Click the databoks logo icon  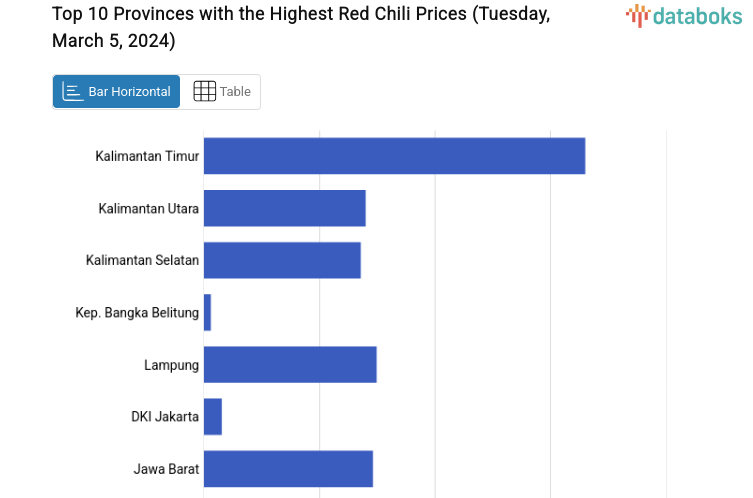click(638, 15)
